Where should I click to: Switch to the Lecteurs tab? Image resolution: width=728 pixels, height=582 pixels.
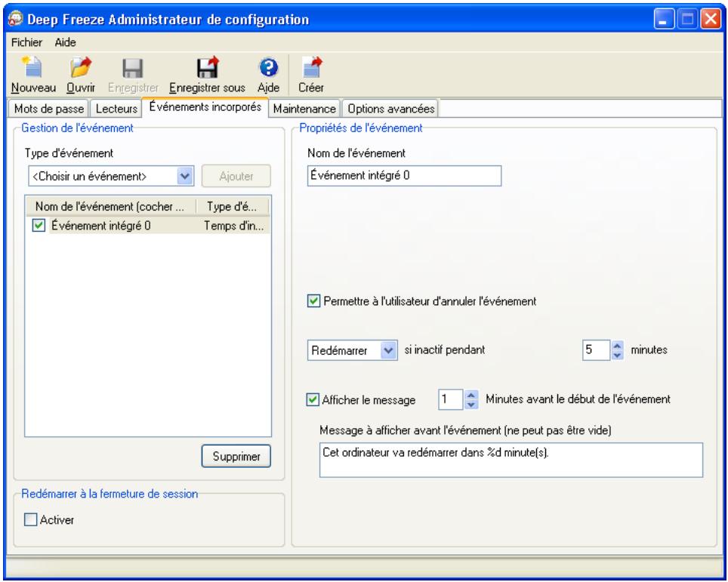[x=116, y=109]
